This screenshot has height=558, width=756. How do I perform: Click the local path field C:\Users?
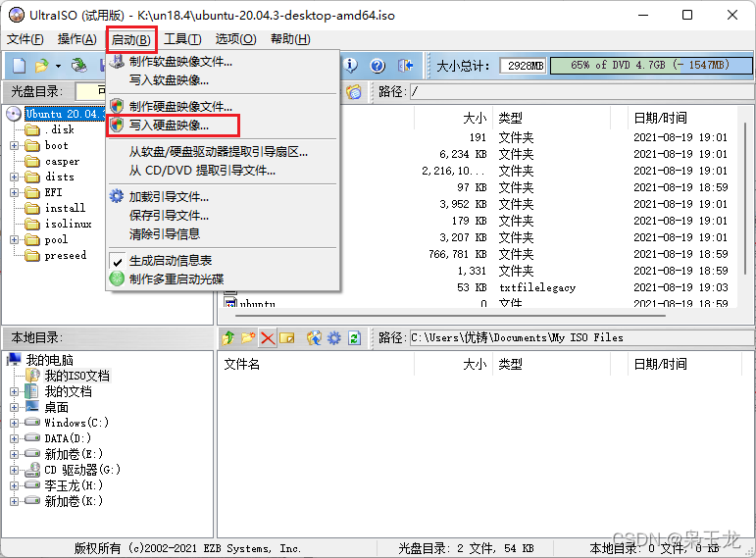click(x=581, y=338)
